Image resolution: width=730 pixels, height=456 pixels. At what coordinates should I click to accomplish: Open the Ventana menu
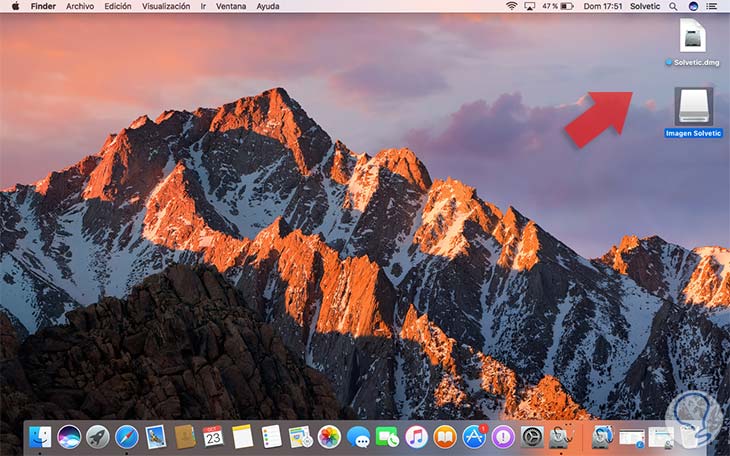(231, 6)
